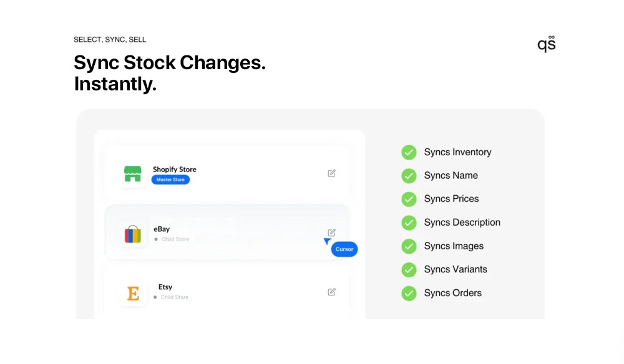Click the blue Cursor pointer icon
Image resolution: width=624 pixels, height=364 pixels.
pyautogui.click(x=327, y=242)
